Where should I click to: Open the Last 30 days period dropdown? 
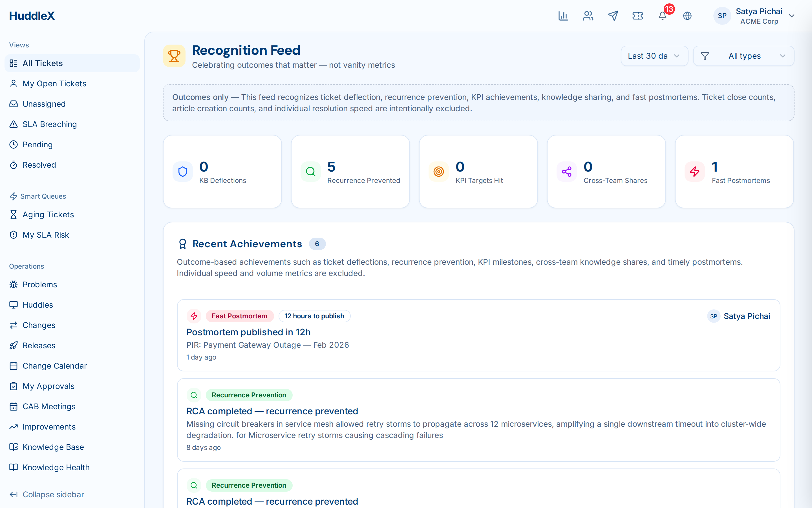click(654, 56)
